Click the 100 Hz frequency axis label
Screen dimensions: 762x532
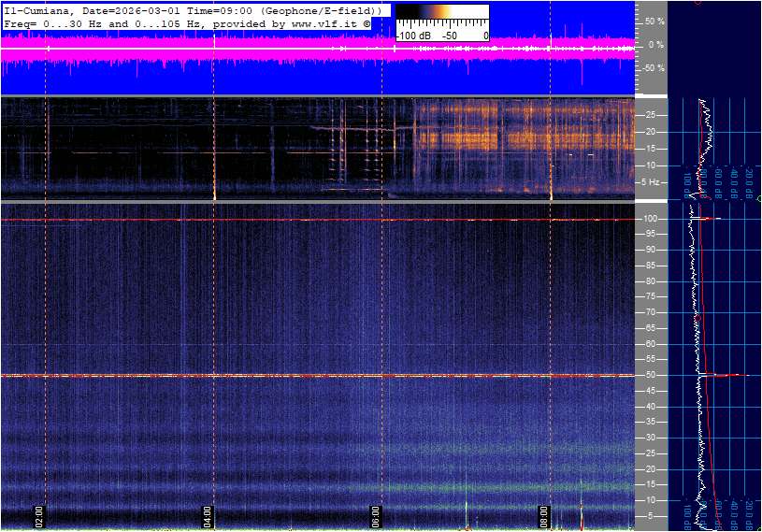click(651, 219)
